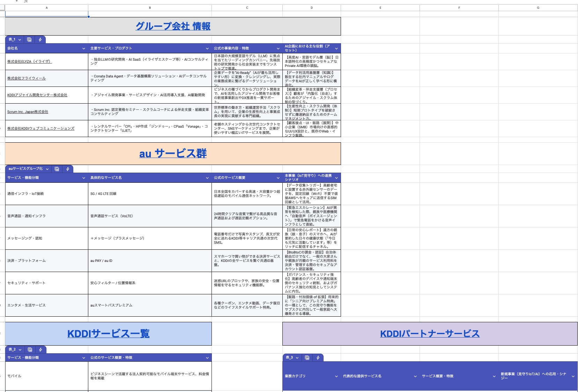Open table view icon for 表_3
The height and width of the screenshot is (392, 578).
[x=307, y=357]
